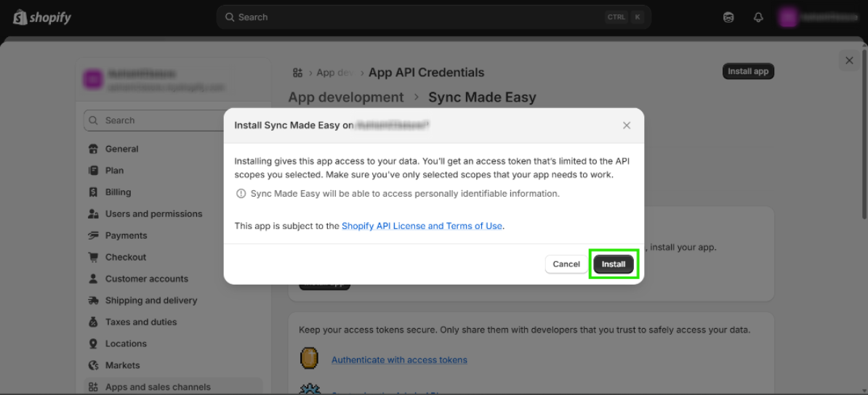Open the notifications bell
Screen dimensions: 868x395
pyautogui.click(x=758, y=17)
